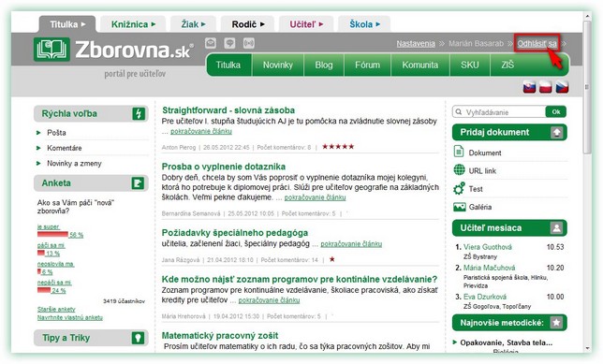
Task: Open Navrhnite vlastnú anketu link
Action: tap(70, 317)
